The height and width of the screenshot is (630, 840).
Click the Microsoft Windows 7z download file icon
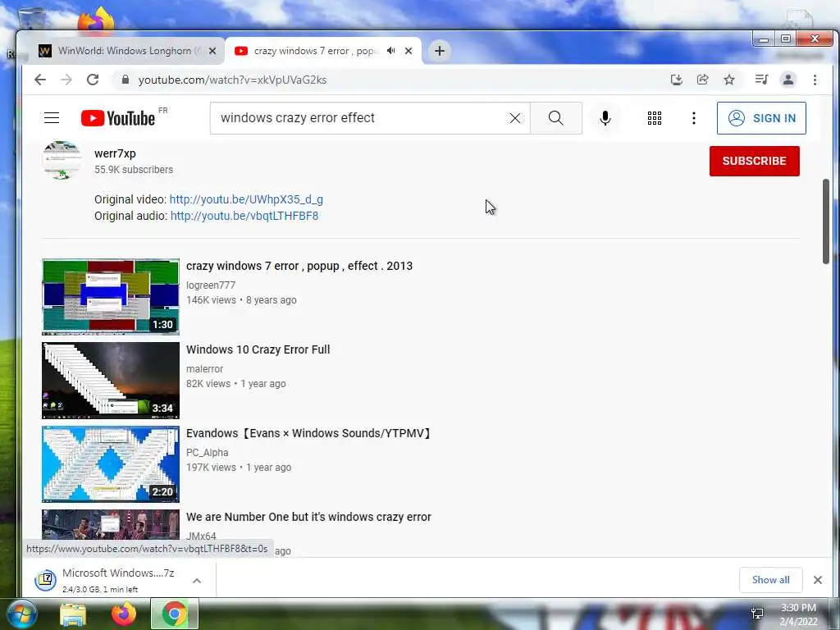tap(46, 580)
